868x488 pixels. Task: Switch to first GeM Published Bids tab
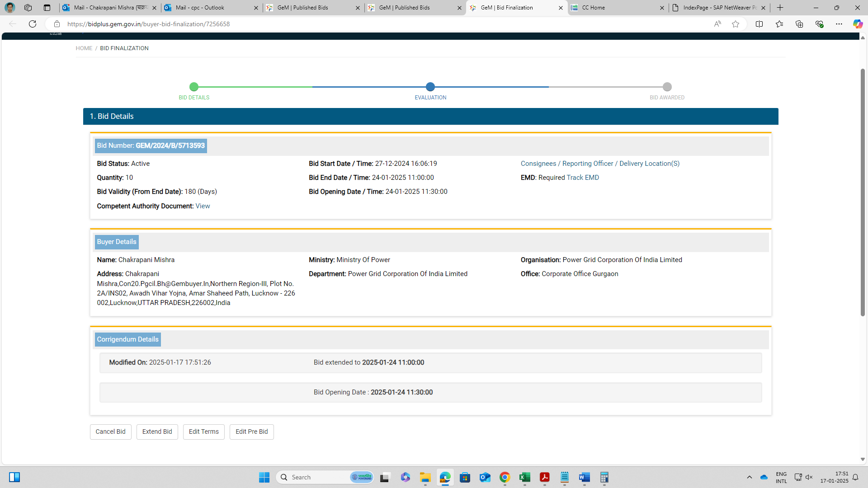(x=313, y=8)
